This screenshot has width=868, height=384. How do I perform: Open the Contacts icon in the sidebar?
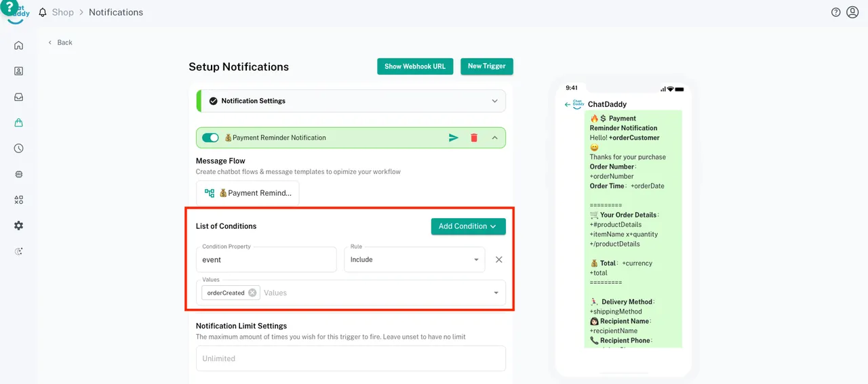click(18, 71)
